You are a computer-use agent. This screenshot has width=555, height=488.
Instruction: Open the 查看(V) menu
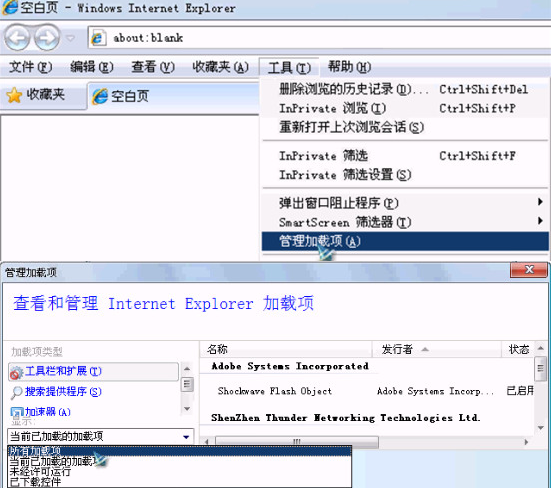(x=153, y=67)
